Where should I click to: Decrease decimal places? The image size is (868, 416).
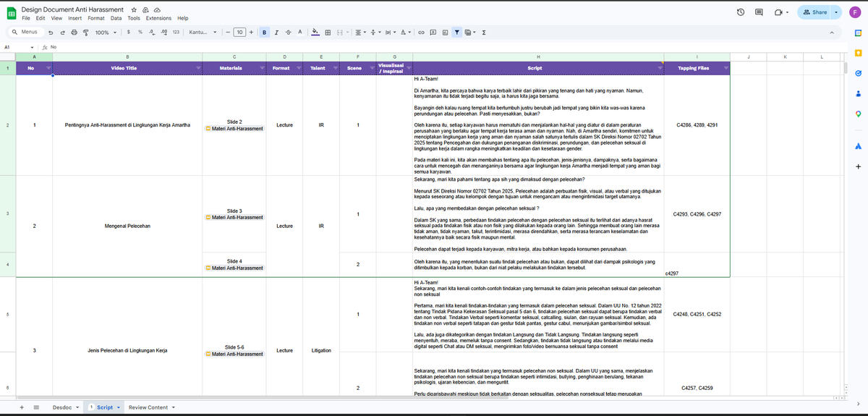click(152, 32)
